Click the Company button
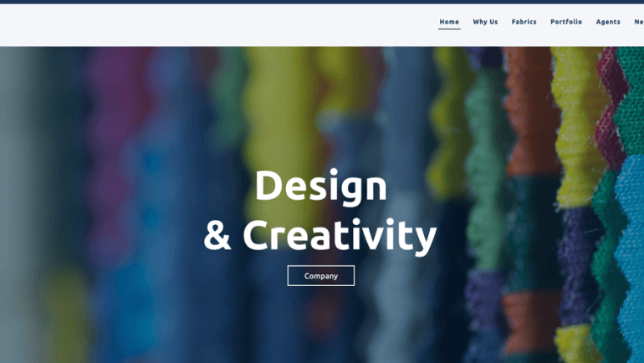Viewport: 644px width, 363px height. click(x=321, y=275)
